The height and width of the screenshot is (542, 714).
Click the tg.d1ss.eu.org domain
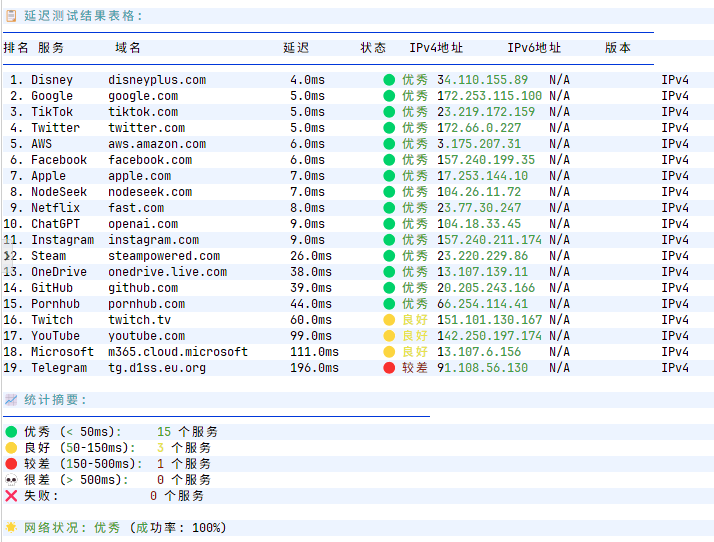pyautogui.click(x=157, y=368)
